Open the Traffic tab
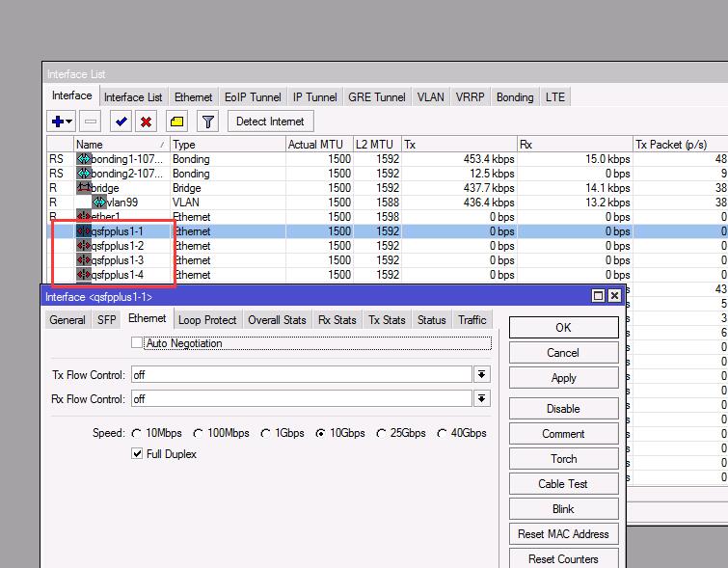Screen dimensions: 728x568 (x=472, y=320)
